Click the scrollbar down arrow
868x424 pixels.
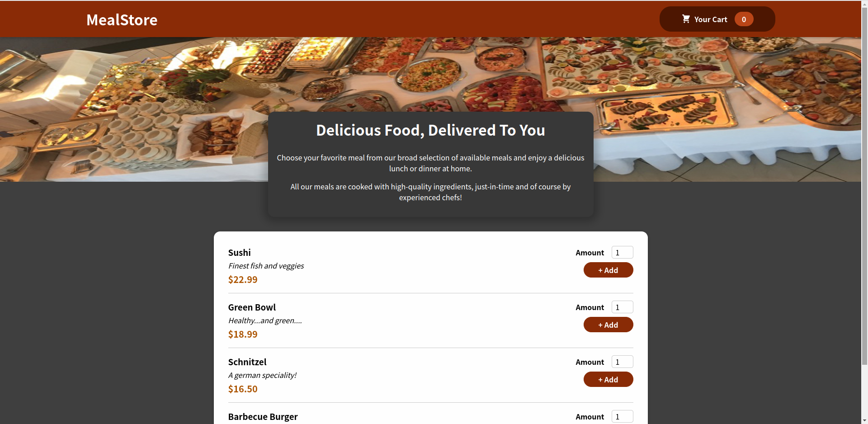pyautogui.click(x=864, y=421)
